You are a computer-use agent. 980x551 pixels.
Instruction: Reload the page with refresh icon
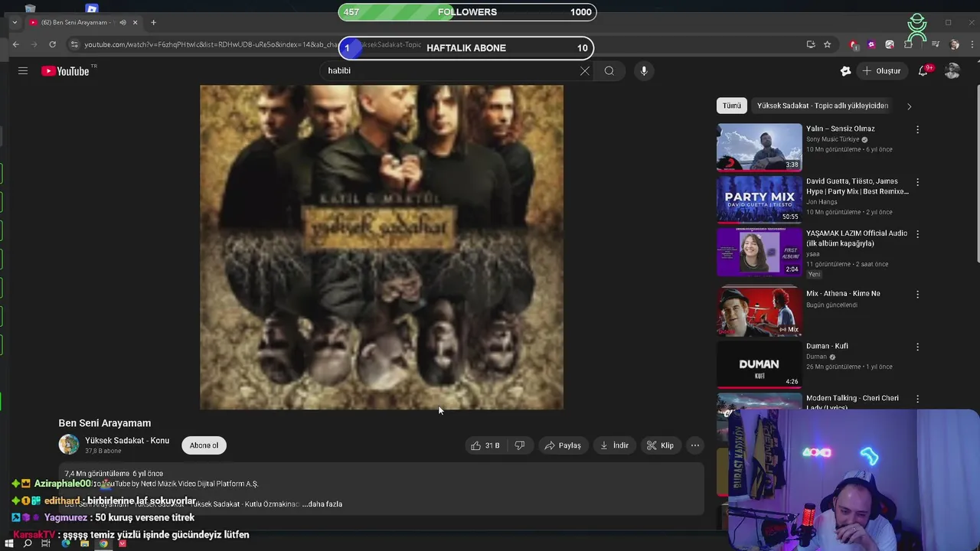52,44
